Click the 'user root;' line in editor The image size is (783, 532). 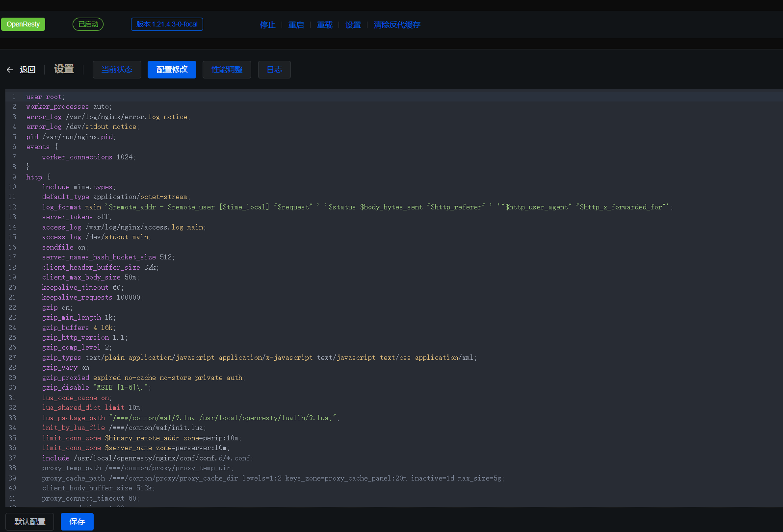click(x=46, y=97)
